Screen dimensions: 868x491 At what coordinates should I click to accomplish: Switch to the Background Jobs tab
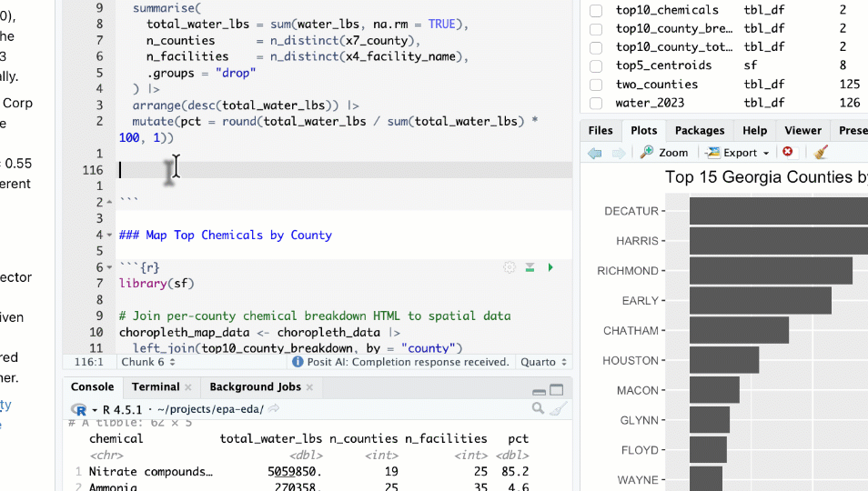coord(255,387)
